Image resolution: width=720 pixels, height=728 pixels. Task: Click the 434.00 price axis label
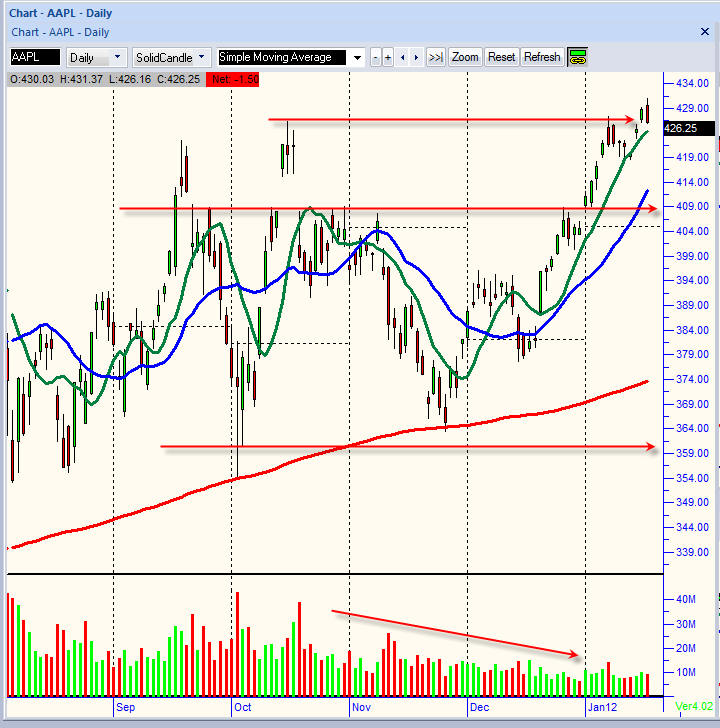692,84
